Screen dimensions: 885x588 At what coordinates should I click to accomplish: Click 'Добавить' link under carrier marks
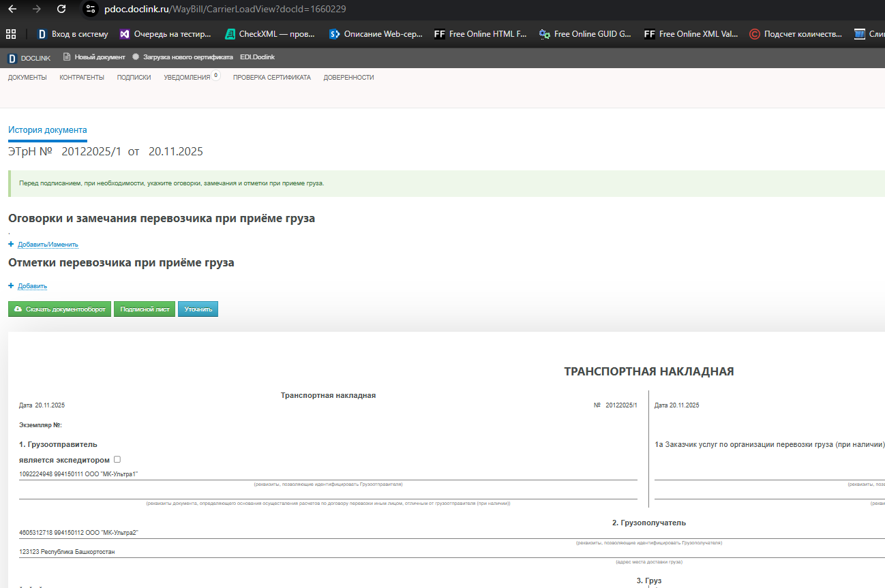point(32,286)
